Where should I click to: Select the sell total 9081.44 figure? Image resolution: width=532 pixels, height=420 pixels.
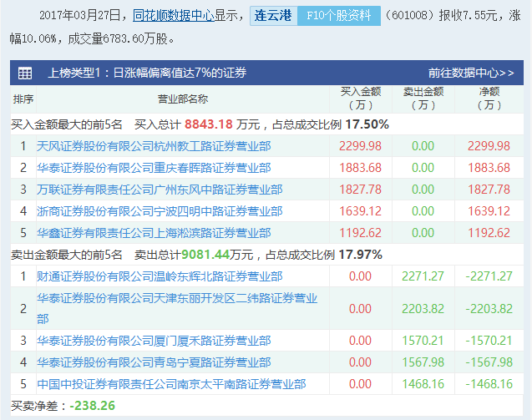205,255
